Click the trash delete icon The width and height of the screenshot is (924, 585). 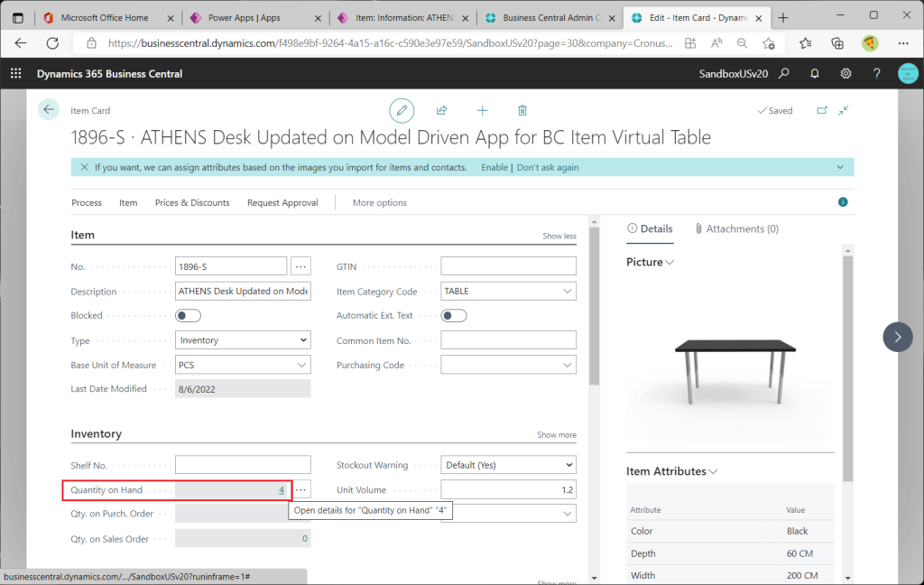point(522,110)
